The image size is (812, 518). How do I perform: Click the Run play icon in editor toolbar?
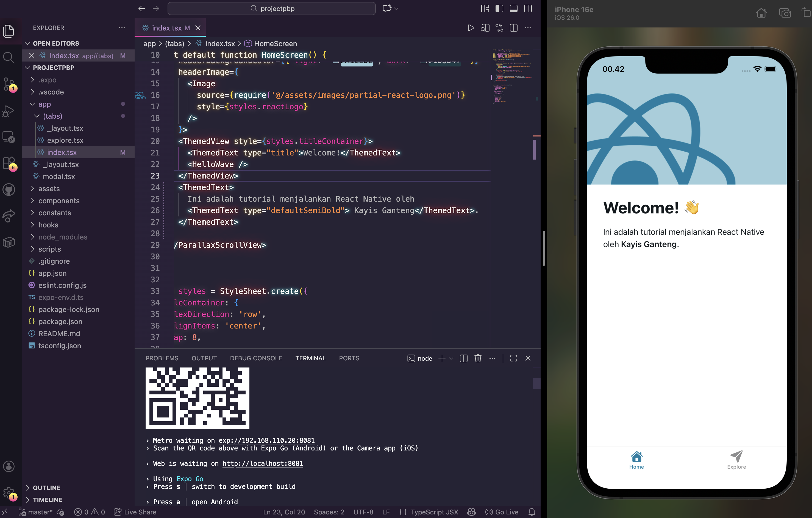471,28
